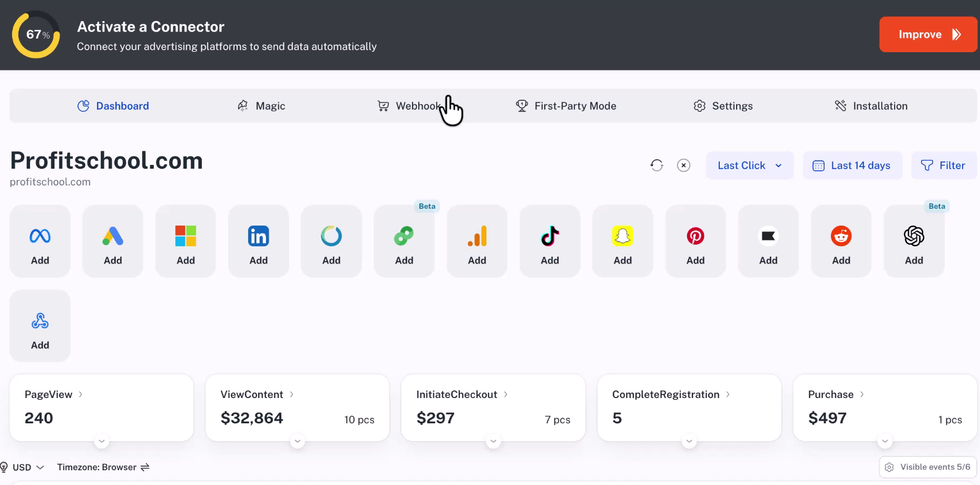This screenshot has height=485, width=980.
Task: Open the ViewContent event details
Action: coord(257,394)
